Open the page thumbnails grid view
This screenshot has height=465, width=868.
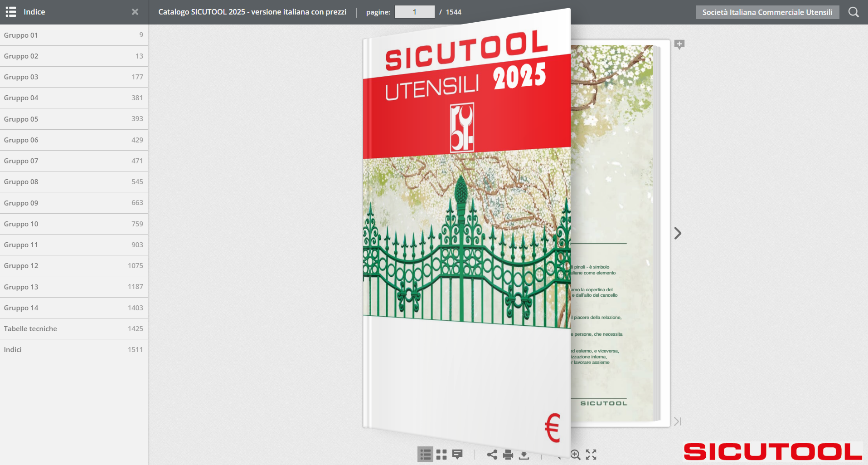pos(441,454)
